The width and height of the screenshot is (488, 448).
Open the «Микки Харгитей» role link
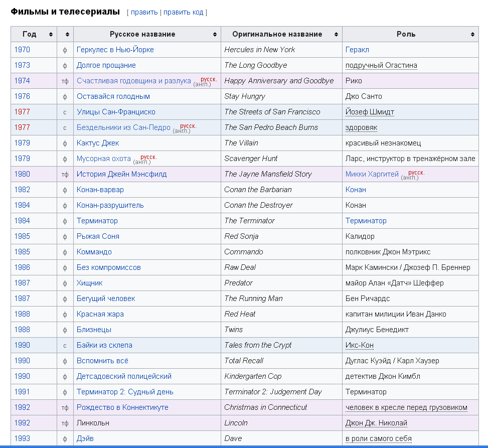372,174
